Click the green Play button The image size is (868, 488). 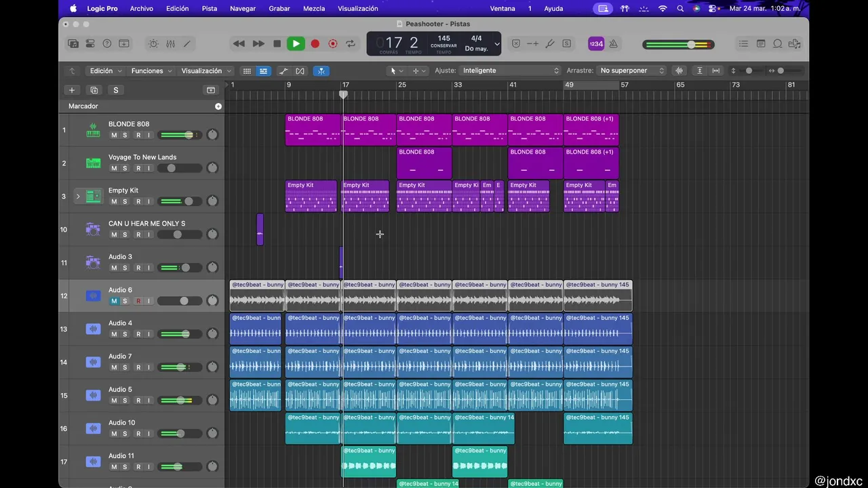click(x=296, y=43)
